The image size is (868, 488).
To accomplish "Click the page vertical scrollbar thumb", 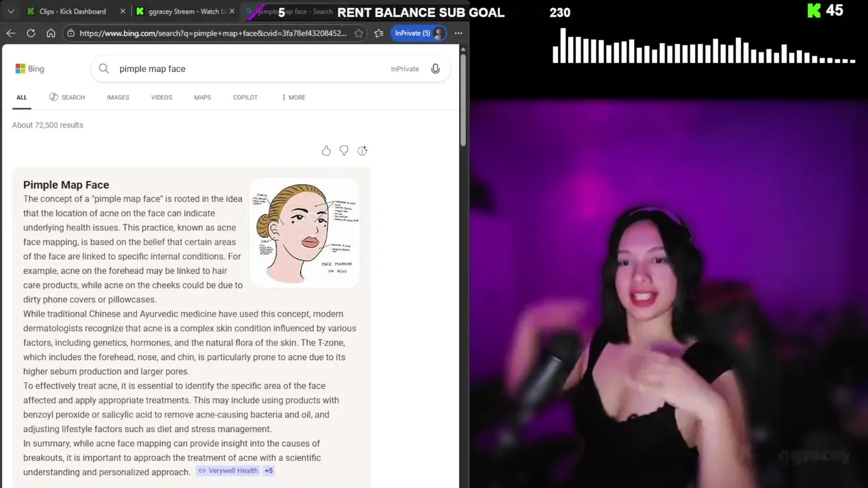I will [463, 100].
